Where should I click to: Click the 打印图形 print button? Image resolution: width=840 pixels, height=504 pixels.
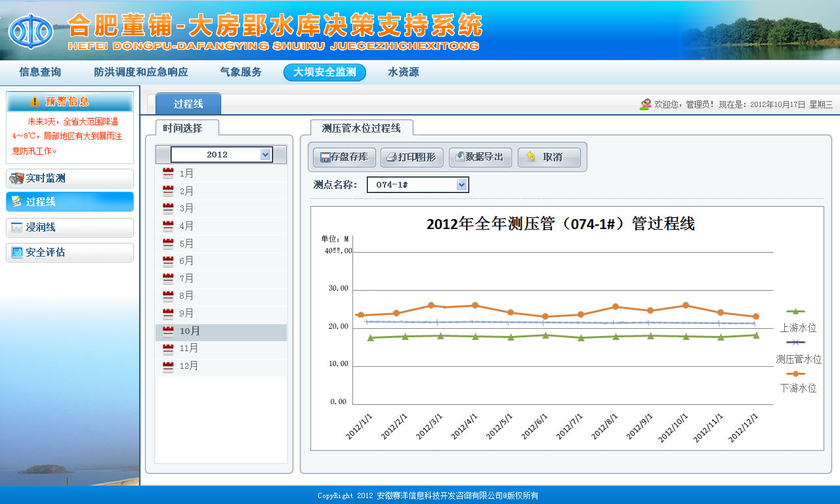coord(412,157)
